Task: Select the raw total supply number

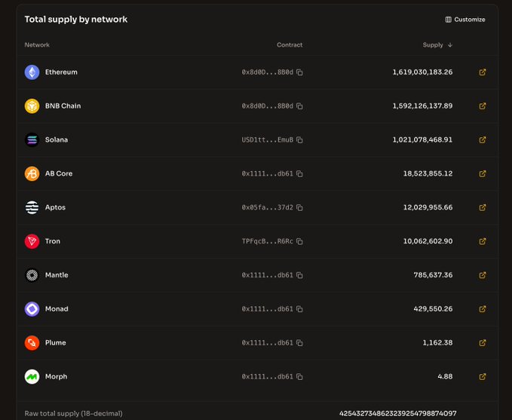Action: (397, 413)
